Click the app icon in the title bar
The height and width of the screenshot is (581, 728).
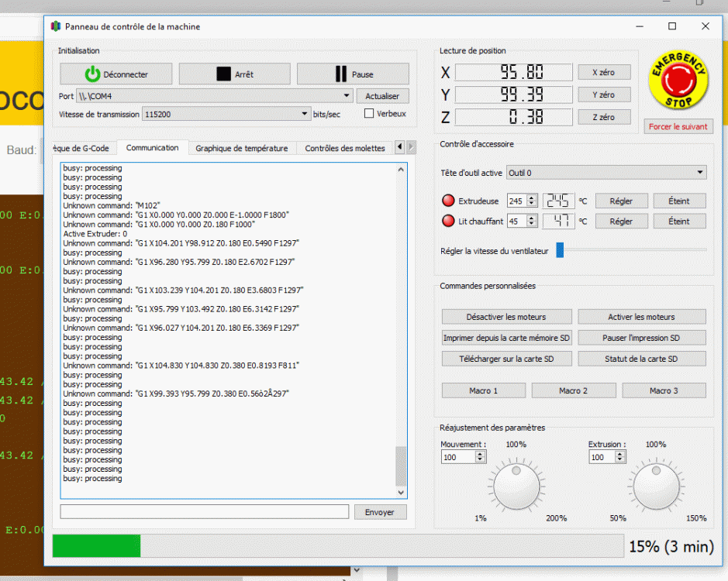pyautogui.click(x=56, y=26)
